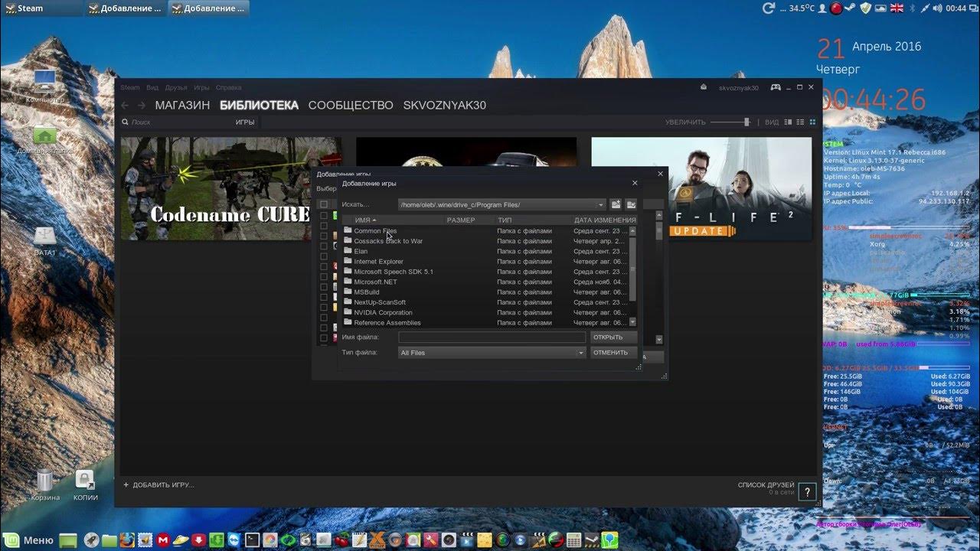Sort by ТИП column header
Image resolution: width=980 pixels, height=551 pixels.
(505, 220)
